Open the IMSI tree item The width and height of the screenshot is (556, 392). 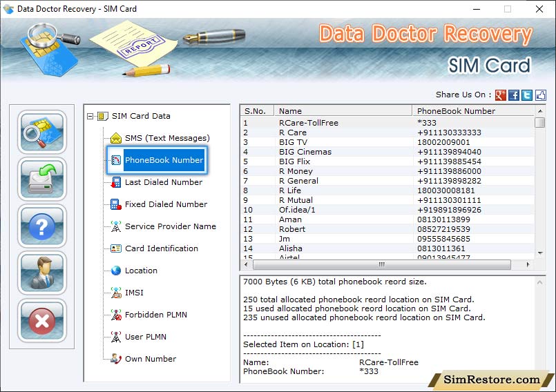[134, 293]
